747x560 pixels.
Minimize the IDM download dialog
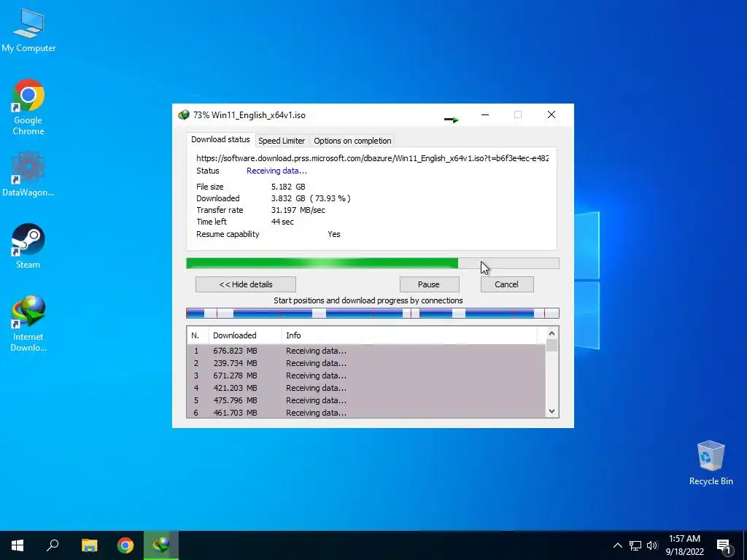click(x=485, y=114)
